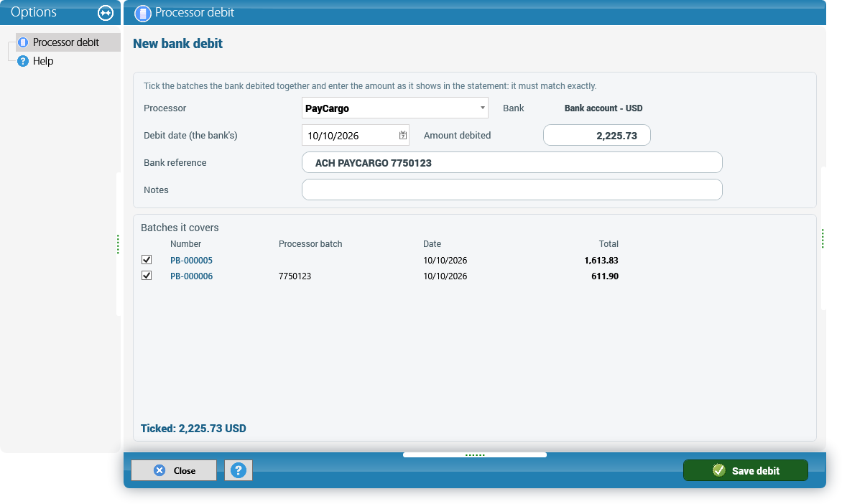Click the Bank reference field
Image resolution: width=842 pixels, height=504 pixels.
pos(512,163)
